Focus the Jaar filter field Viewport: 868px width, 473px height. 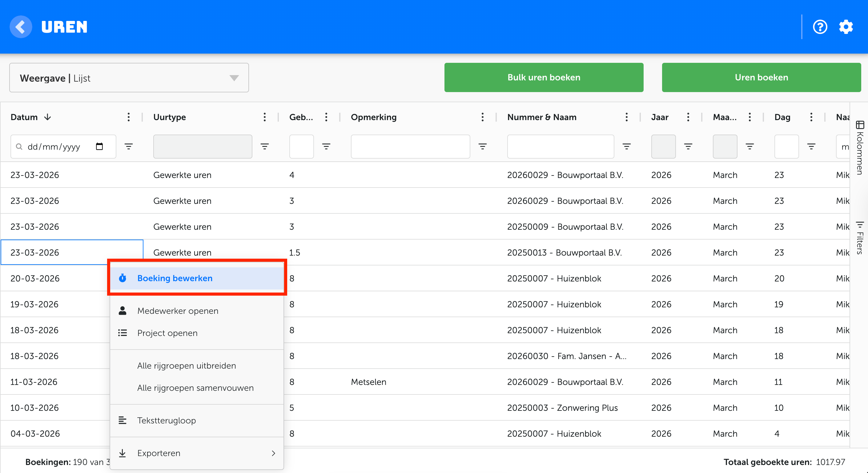point(663,147)
